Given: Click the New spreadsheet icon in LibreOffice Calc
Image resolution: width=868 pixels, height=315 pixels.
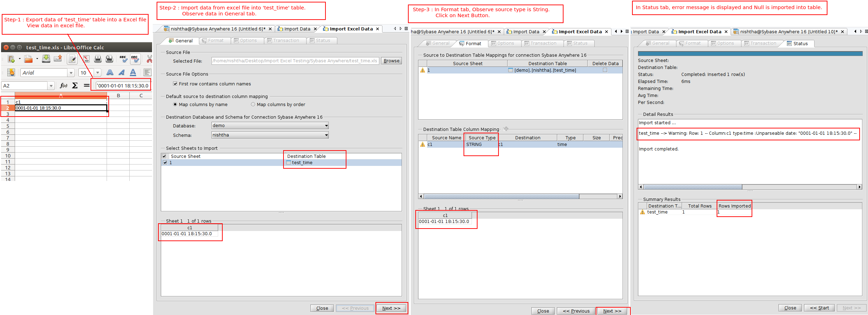Looking at the screenshot, I should [x=11, y=59].
